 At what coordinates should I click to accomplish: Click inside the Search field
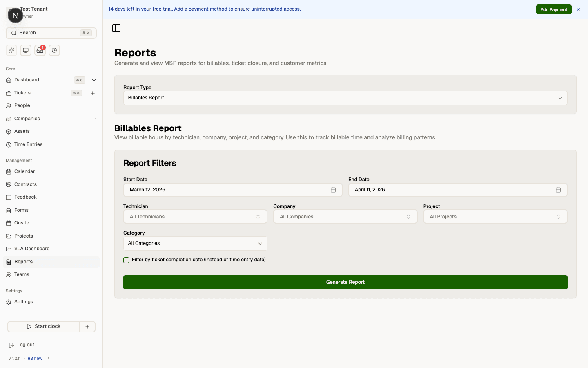[45, 33]
